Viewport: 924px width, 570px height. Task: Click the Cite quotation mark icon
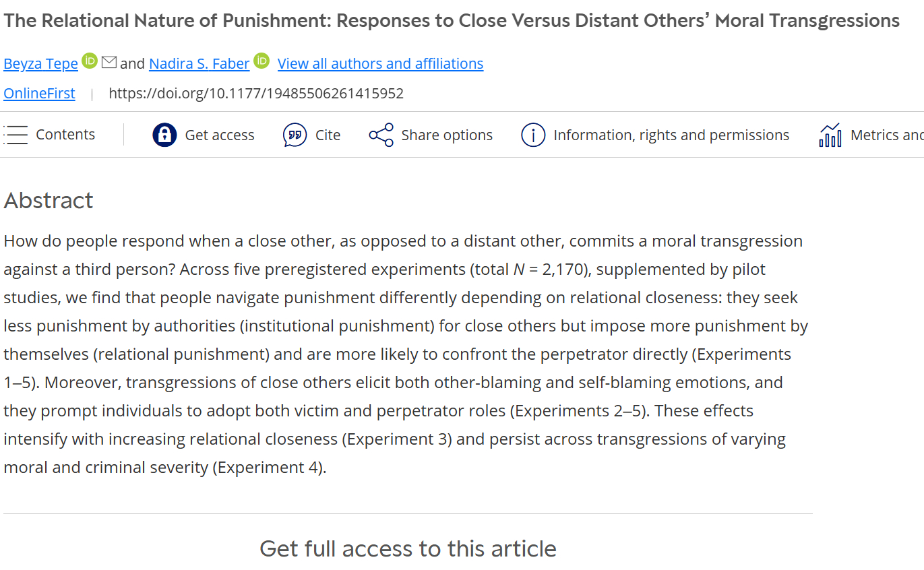[295, 135]
